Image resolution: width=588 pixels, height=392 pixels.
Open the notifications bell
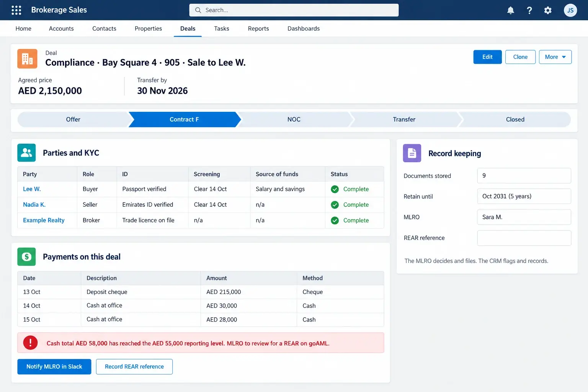(x=511, y=10)
